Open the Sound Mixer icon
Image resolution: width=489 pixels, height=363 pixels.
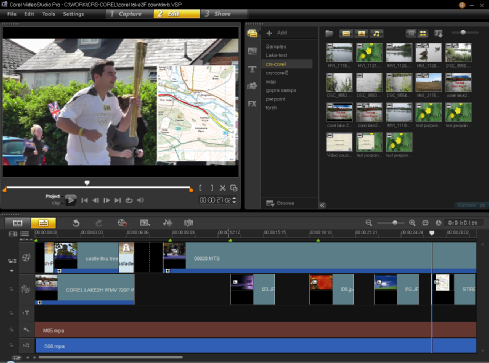(167, 223)
